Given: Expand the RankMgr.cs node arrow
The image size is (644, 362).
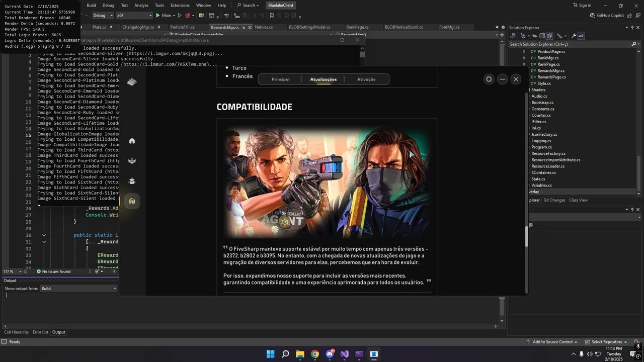Looking at the screenshot, I should coord(524,58).
